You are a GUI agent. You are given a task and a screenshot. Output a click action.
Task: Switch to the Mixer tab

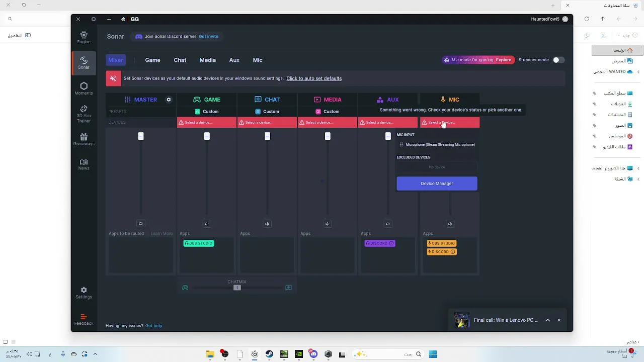coord(115,60)
